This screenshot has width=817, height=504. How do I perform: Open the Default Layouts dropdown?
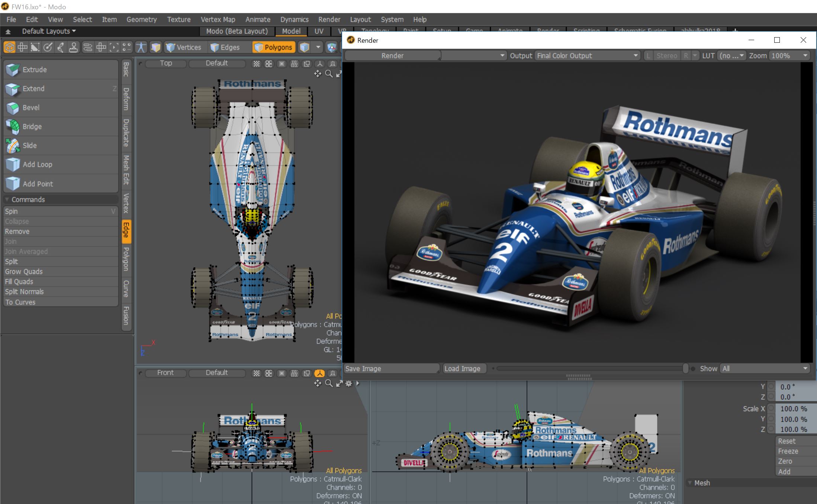[49, 31]
